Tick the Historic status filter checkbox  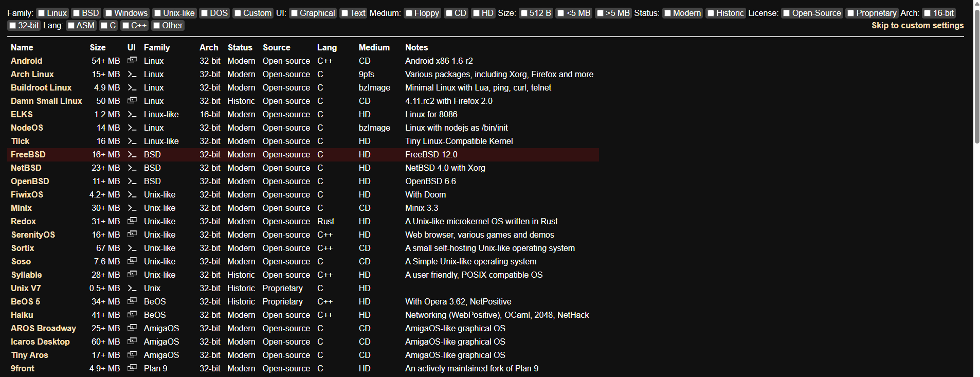pos(711,13)
